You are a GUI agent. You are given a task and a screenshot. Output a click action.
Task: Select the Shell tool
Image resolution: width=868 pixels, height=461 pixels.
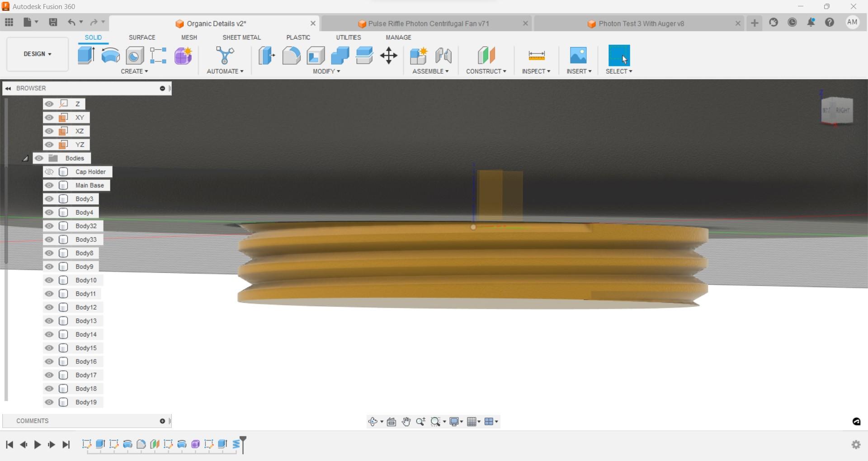pyautogui.click(x=316, y=56)
